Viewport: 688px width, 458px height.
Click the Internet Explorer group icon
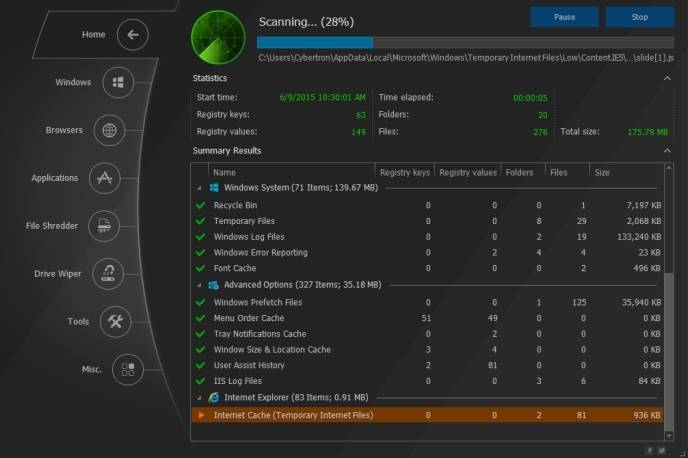point(214,397)
